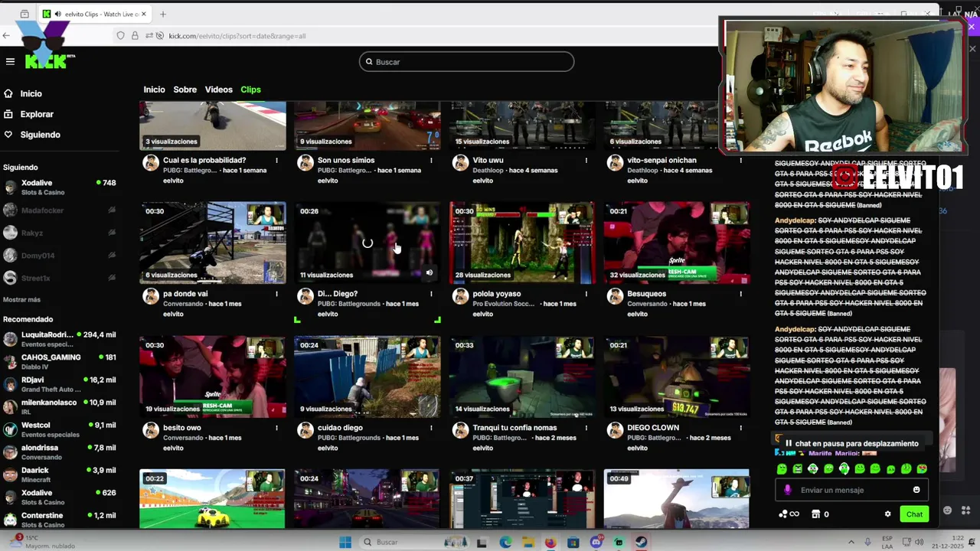The image size is (980, 551).
Task: Open RDjavi recommended channel
Action: 59,384
